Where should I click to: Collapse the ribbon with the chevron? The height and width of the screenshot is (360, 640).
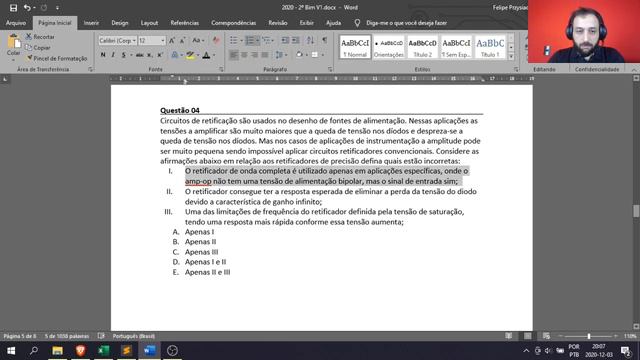pos(634,70)
